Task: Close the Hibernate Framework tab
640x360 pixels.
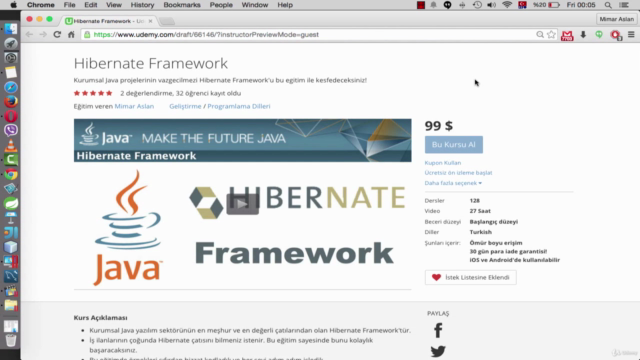Action: (150, 21)
